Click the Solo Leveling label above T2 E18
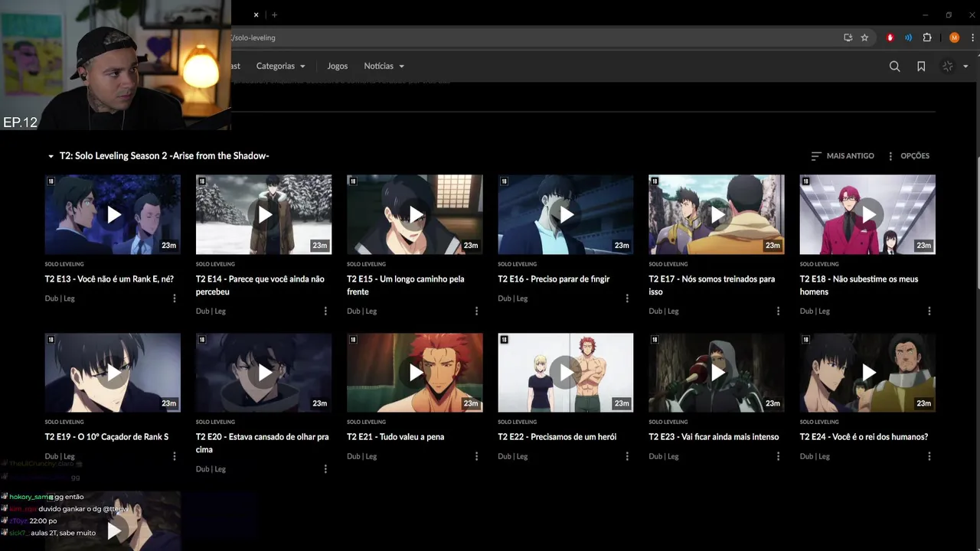Image resolution: width=980 pixels, height=551 pixels. pyautogui.click(x=819, y=264)
